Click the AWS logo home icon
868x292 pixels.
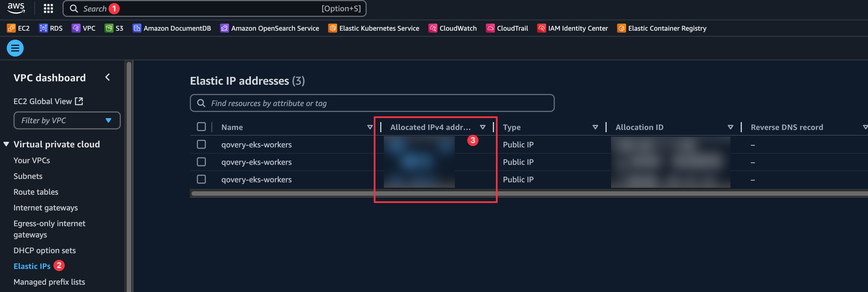pos(16,8)
